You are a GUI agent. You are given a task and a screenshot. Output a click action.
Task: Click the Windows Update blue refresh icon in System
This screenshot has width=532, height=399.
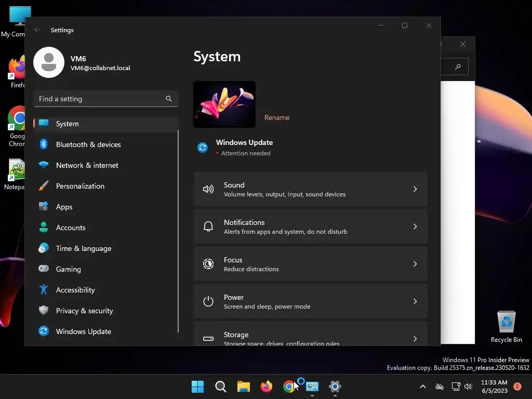pyautogui.click(x=203, y=148)
